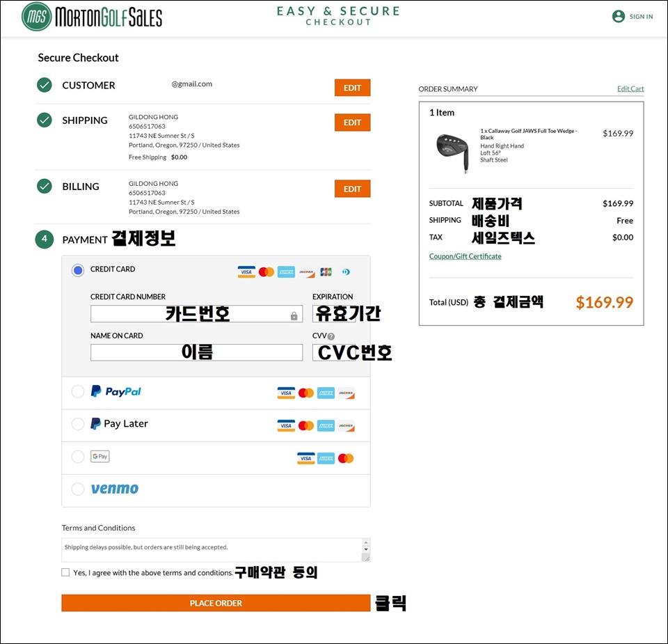
Task: Click the '@gmail.com' customer email text
Action: click(192, 84)
